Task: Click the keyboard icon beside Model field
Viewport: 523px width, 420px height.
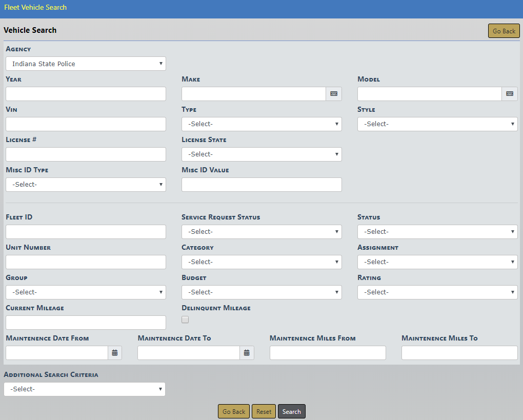Action: point(509,94)
